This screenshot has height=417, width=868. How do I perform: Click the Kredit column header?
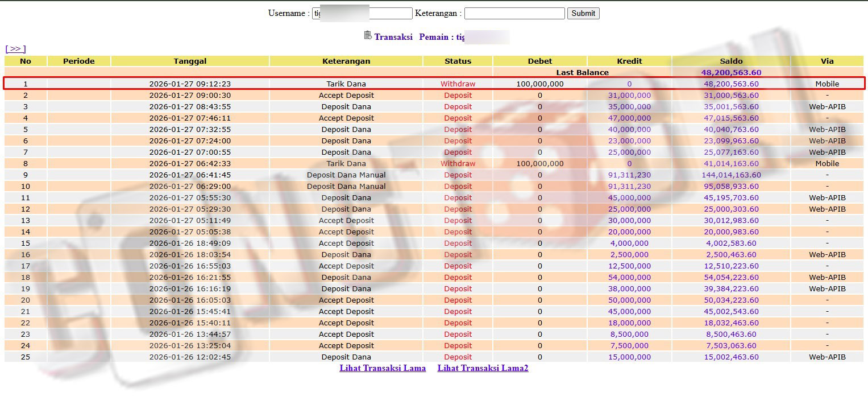pyautogui.click(x=629, y=61)
